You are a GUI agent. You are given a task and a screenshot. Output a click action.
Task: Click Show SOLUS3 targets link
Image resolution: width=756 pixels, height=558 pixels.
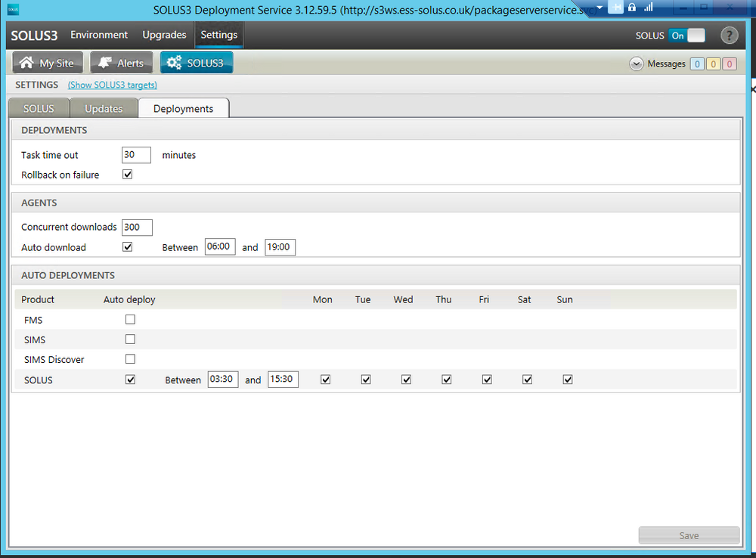click(113, 85)
